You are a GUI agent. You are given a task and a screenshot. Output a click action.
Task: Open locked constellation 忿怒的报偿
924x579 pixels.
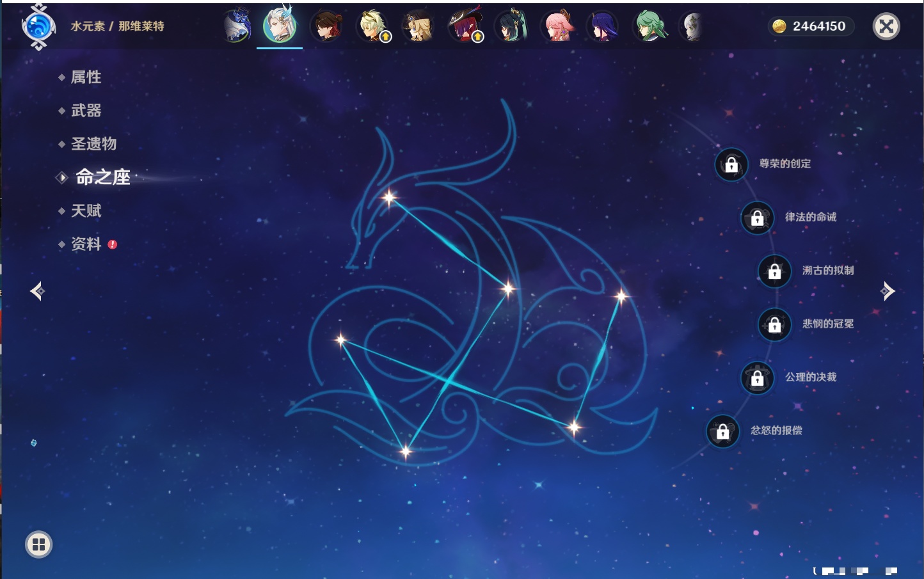pyautogui.click(x=723, y=431)
